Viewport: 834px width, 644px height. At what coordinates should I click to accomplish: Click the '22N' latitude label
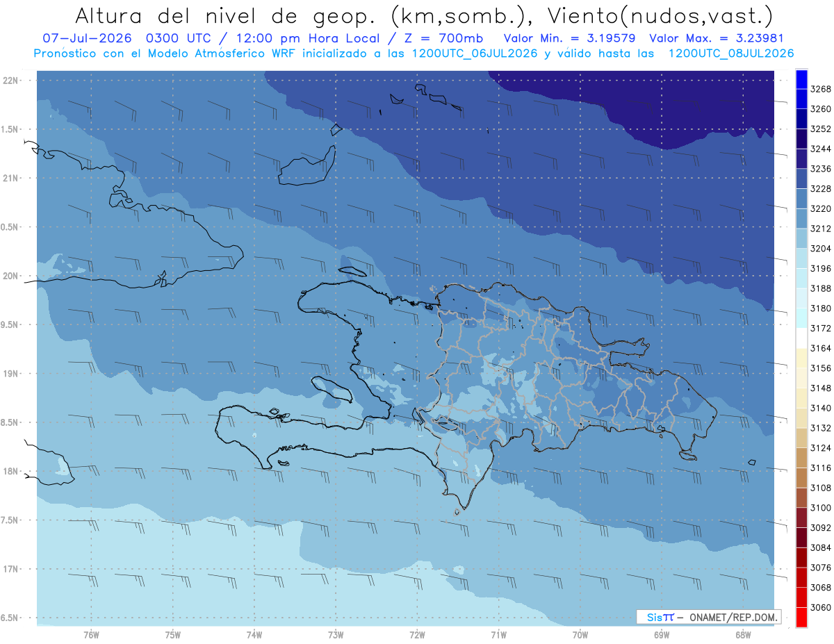tap(12, 81)
